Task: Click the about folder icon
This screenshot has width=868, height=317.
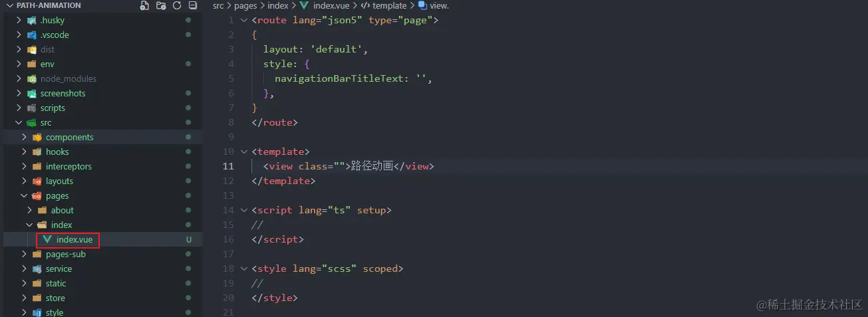Action: 42,210
